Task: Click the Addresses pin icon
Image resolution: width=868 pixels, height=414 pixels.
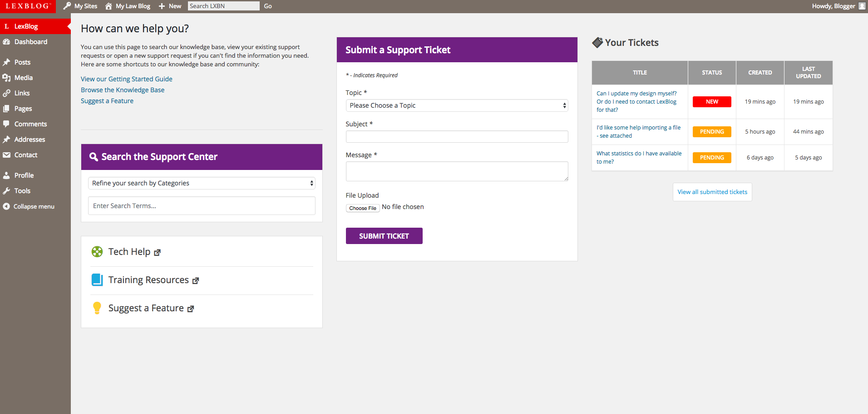Action: (6, 140)
